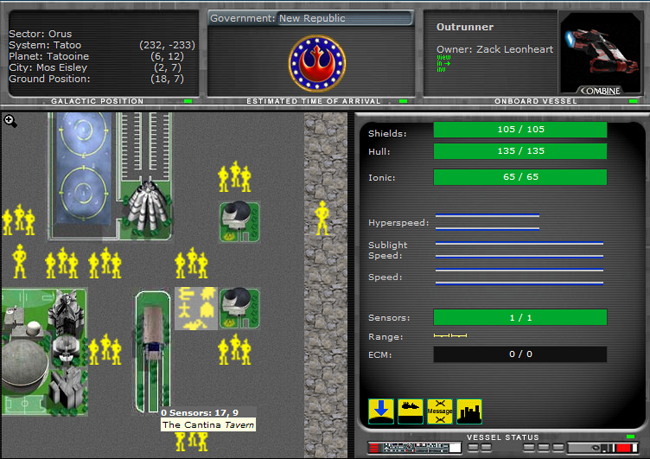The image size is (650, 459).
Task: Click the Outrunner vessel title
Action: [x=465, y=27]
